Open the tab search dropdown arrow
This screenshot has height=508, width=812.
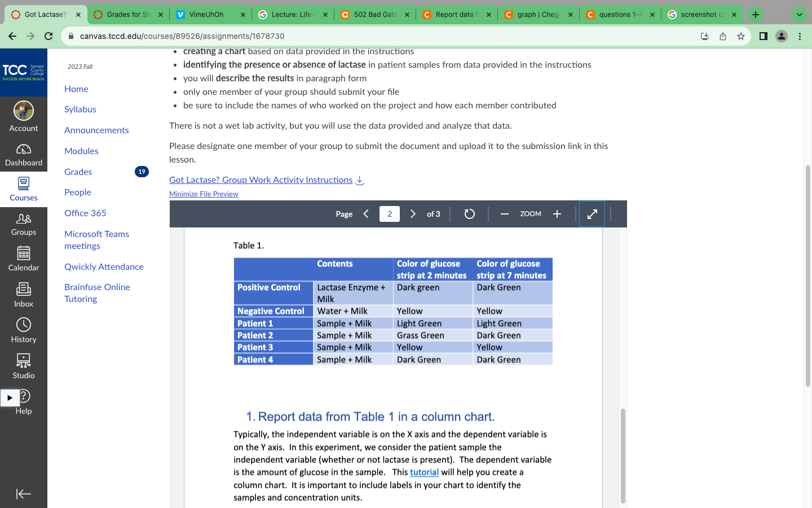pyautogui.click(x=800, y=15)
